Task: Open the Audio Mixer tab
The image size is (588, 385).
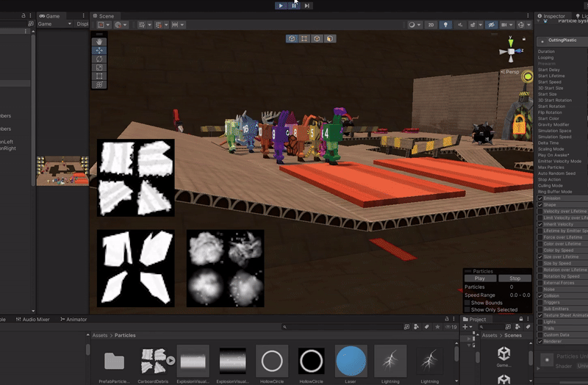Action: point(32,320)
